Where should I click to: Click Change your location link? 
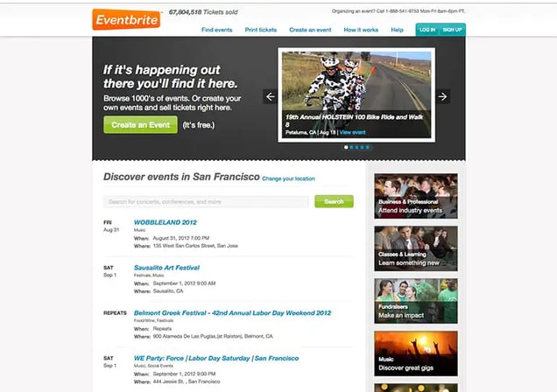[288, 178]
